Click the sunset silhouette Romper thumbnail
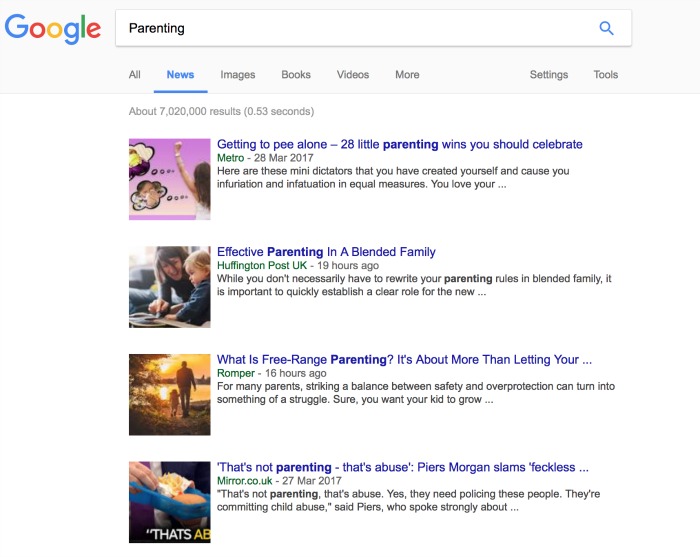Viewport: 700px width, 557px height. pyautogui.click(x=170, y=395)
